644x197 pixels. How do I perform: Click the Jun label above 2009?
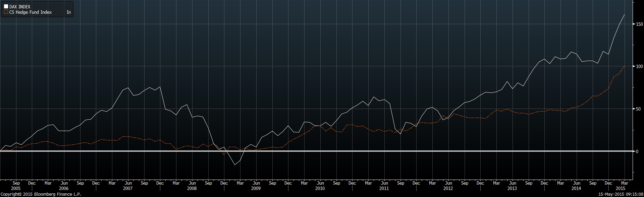pyautogui.click(x=256, y=183)
